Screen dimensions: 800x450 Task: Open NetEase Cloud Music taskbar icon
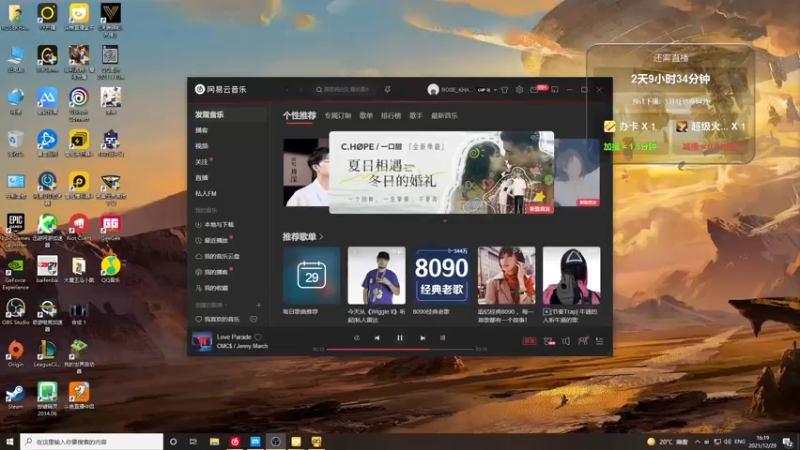coord(235,442)
